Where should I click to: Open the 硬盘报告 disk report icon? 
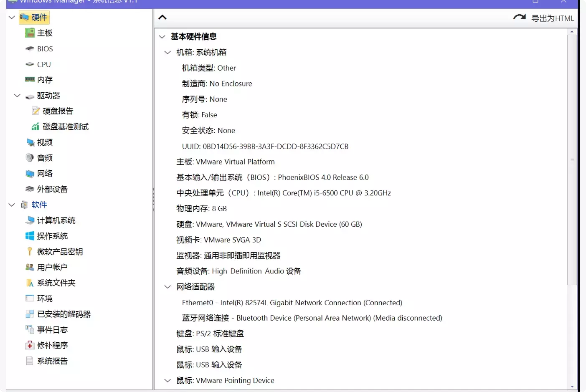pyautogui.click(x=36, y=111)
